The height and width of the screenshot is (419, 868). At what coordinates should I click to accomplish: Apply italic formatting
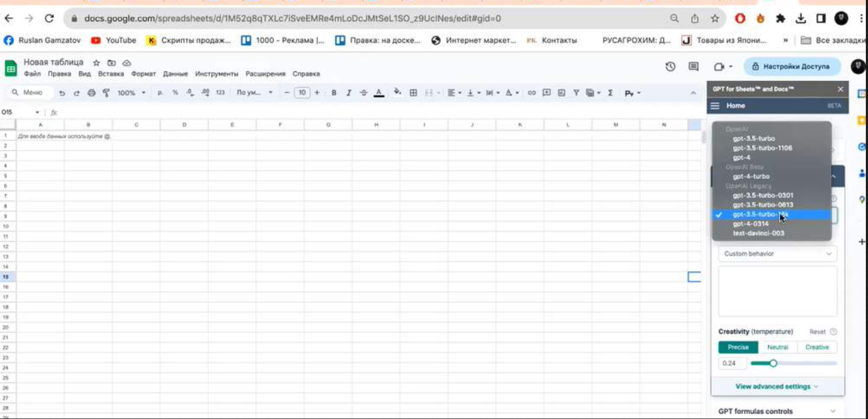[x=349, y=93]
